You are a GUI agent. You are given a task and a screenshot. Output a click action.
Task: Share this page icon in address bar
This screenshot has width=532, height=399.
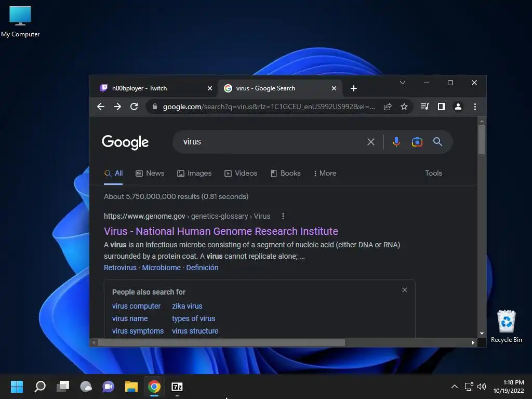tap(388, 107)
